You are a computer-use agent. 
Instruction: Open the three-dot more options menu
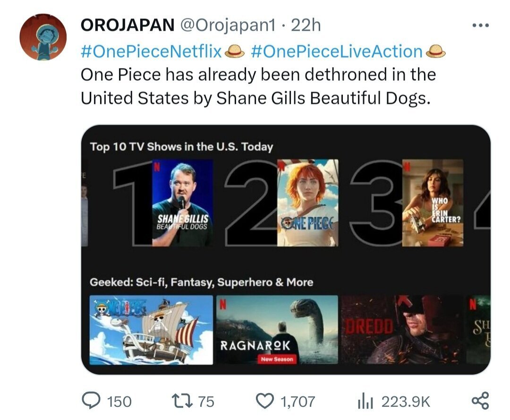click(x=481, y=25)
